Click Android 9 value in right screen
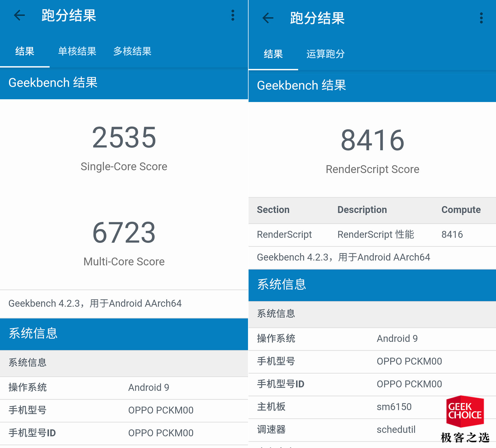The height and width of the screenshot is (448, 496). tap(397, 339)
